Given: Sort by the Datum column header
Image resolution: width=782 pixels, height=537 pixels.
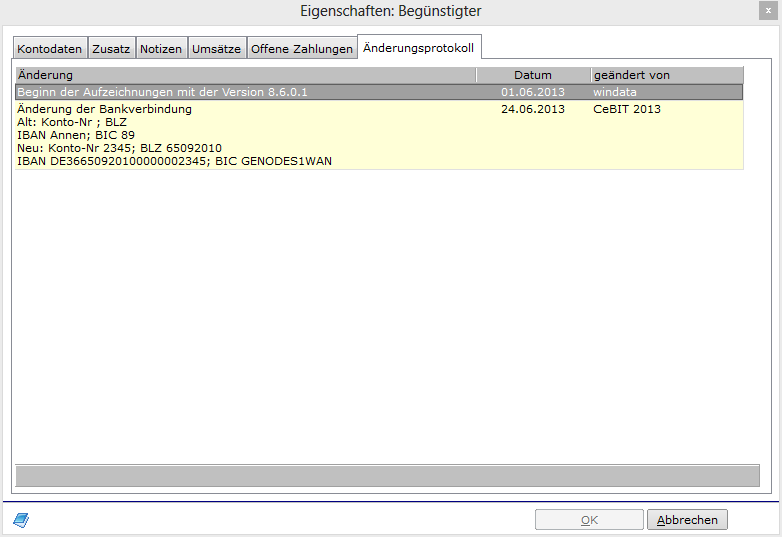Looking at the screenshot, I should [x=533, y=75].
